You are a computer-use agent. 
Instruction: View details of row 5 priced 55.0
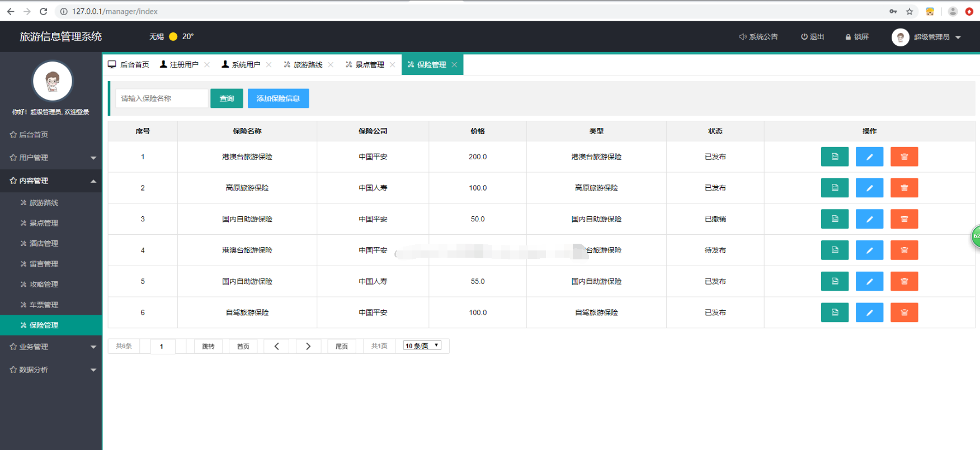pyautogui.click(x=835, y=281)
